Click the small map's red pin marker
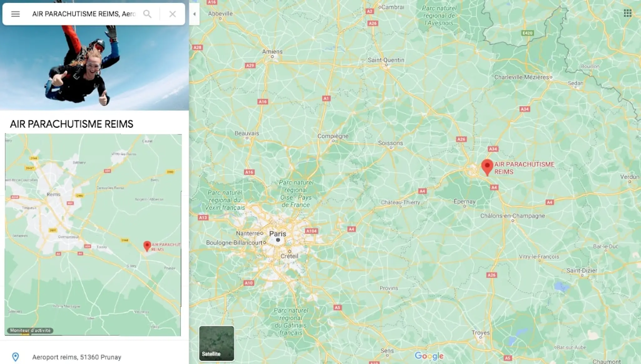Viewport: 641px width, 364px height. (x=147, y=246)
